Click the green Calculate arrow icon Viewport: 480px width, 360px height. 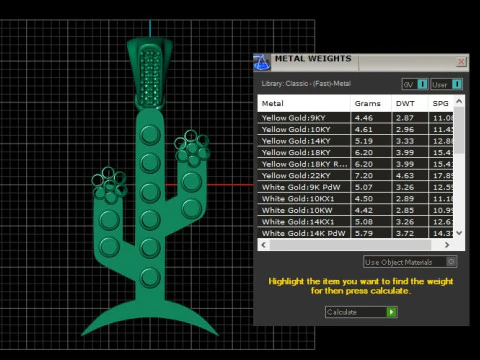[391, 312]
